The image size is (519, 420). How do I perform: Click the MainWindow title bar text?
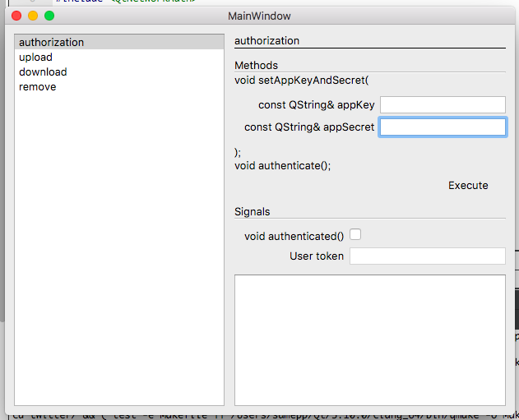pyautogui.click(x=259, y=16)
